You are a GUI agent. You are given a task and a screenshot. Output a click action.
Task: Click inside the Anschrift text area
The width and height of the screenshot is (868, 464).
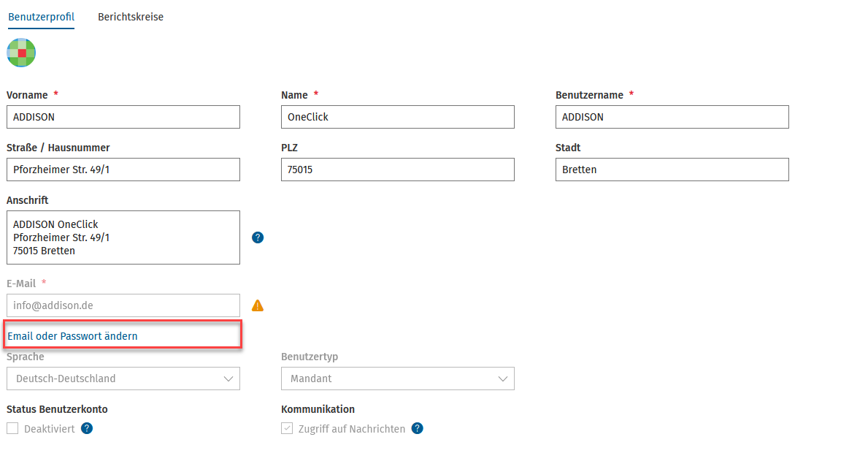point(123,237)
